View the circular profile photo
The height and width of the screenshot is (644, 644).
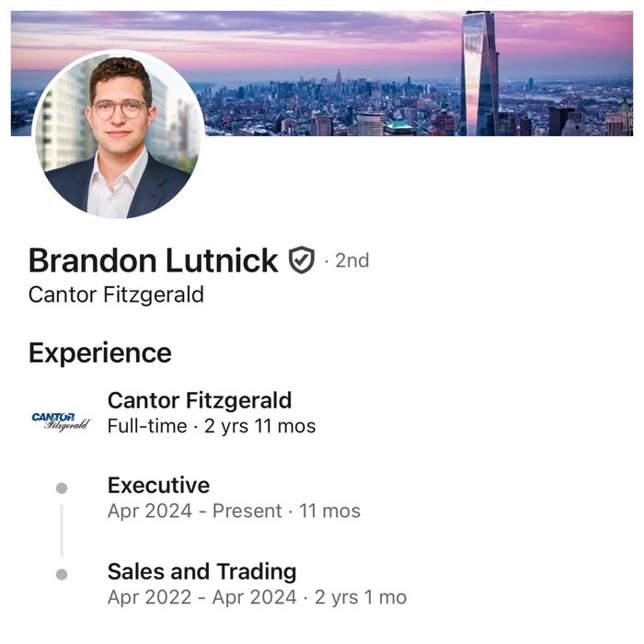pos(120,133)
